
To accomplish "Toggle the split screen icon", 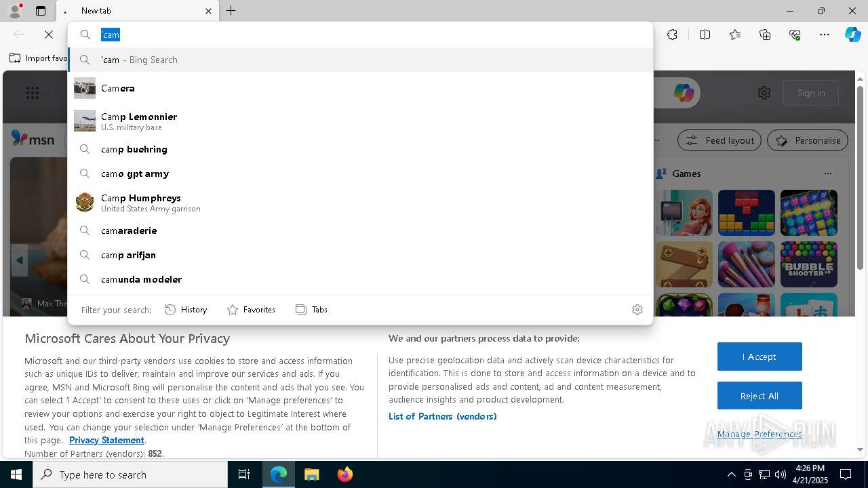I will [x=705, y=35].
